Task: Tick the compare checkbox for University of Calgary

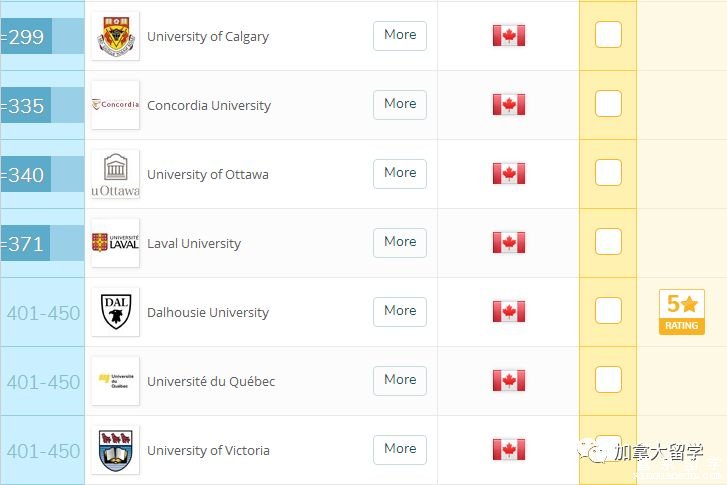Action: (608, 34)
